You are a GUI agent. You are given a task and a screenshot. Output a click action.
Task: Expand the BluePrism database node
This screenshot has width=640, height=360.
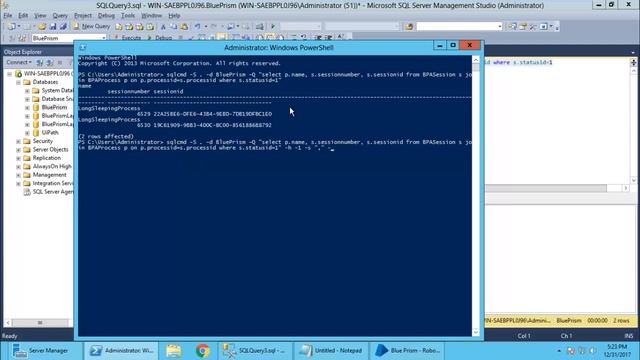click(x=27, y=107)
